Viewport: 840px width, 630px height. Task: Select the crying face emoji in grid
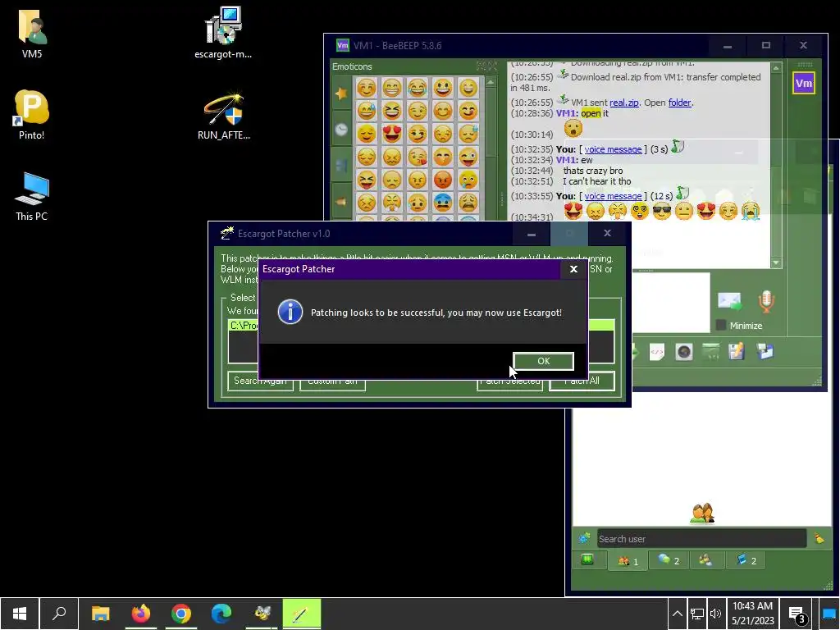click(468, 180)
